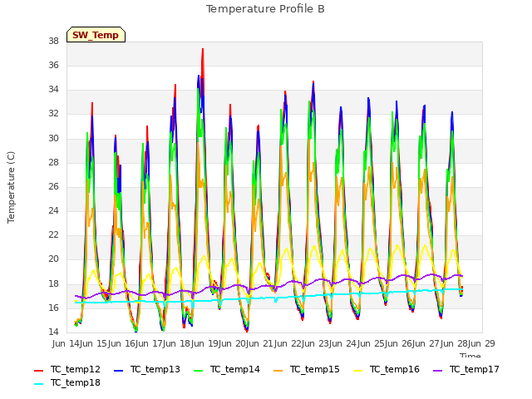Click the chart title Temperature Profile B
Image resolution: width=532 pixels, height=399 pixels.
pyautogui.click(x=265, y=9)
